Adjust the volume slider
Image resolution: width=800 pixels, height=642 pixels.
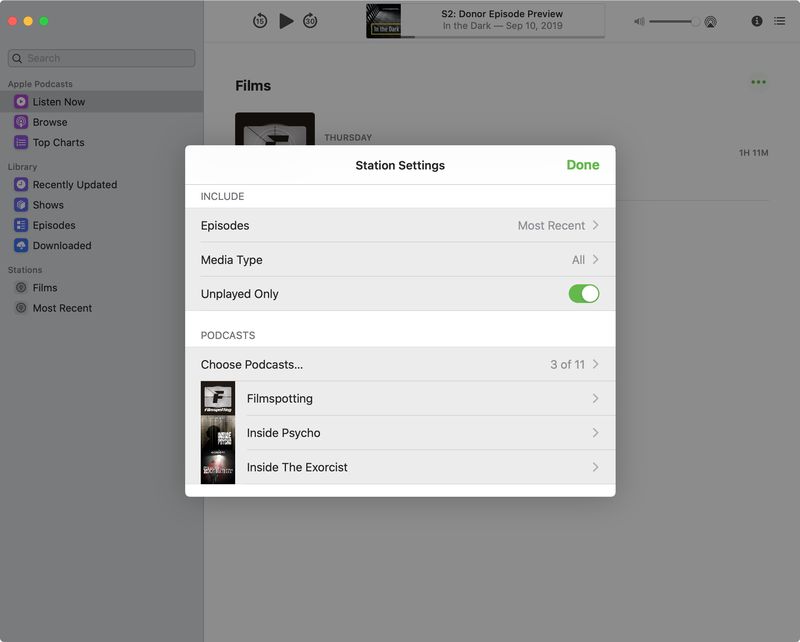[x=674, y=21]
